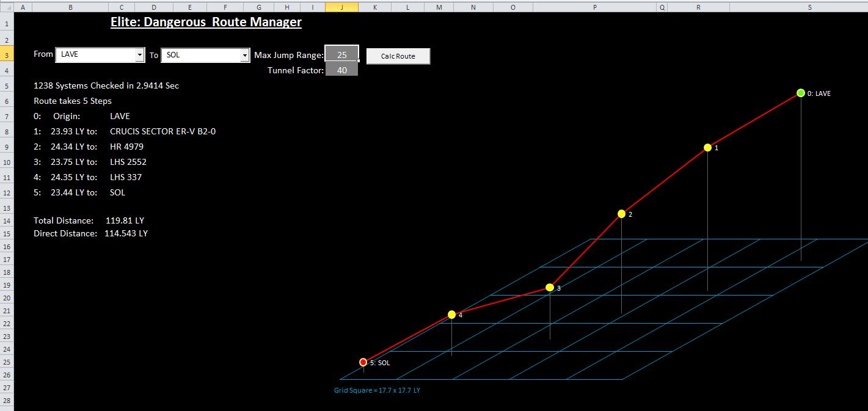Select the HR 4979 system cell
Screen dimensions: 868x411
pos(126,147)
